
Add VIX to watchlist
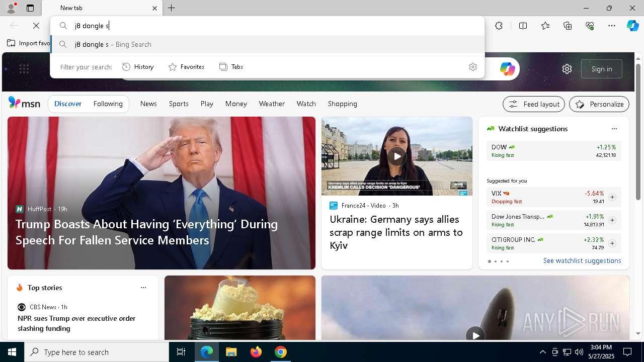click(612, 197)
